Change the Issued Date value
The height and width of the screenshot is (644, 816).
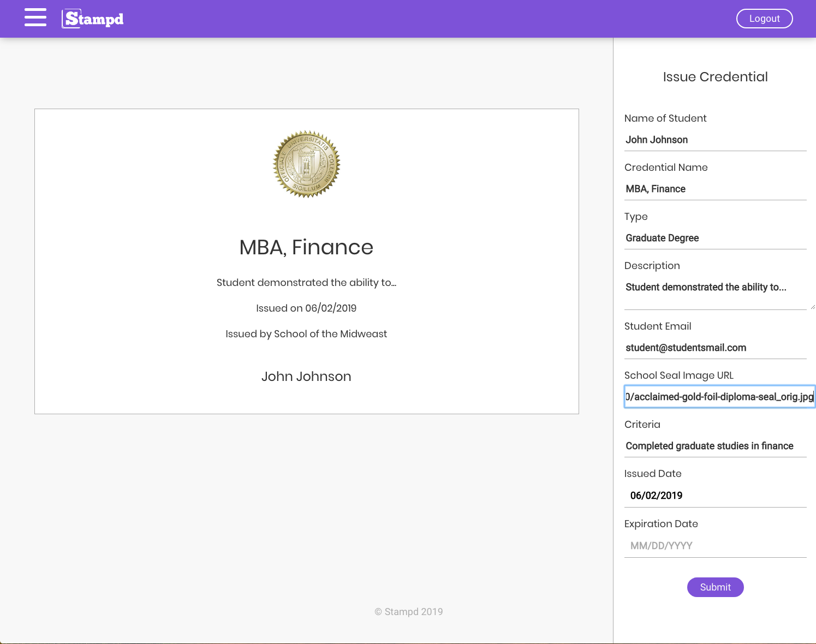pos(715,496)
